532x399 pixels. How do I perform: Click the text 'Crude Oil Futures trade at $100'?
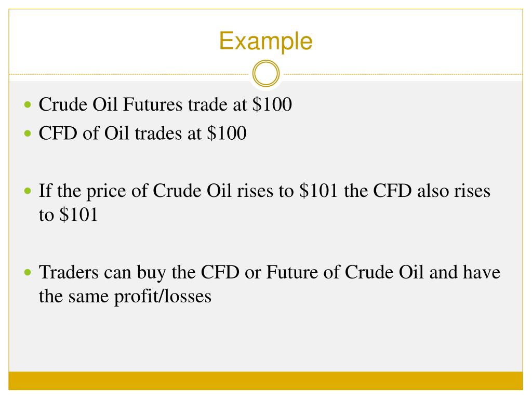click(x=165, y=104)
